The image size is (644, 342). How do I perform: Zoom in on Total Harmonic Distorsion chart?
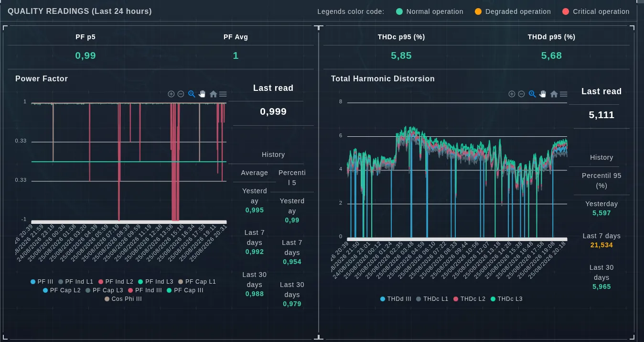point(512,94)
